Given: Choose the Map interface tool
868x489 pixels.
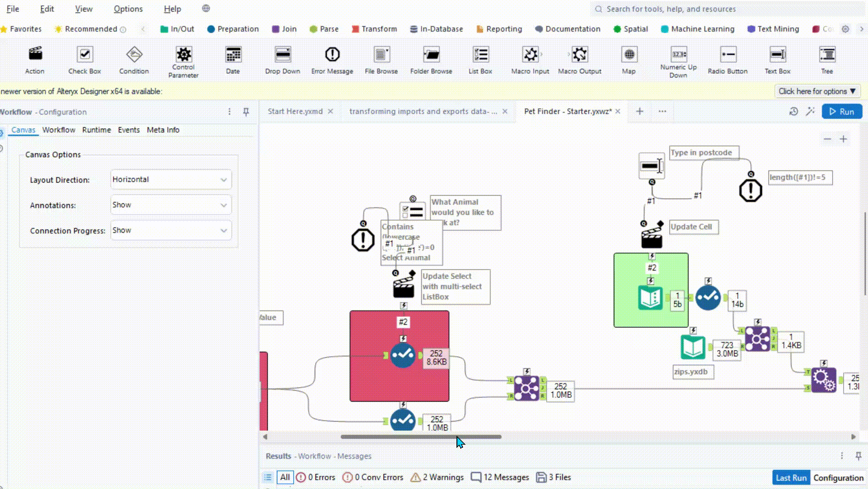Looking at the screenshot, I should click(629, 54).
